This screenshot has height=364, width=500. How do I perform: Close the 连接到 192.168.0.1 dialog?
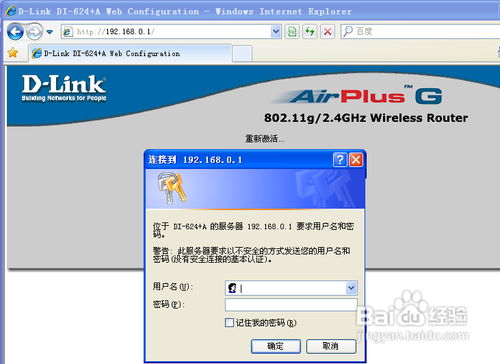[356, 160]
